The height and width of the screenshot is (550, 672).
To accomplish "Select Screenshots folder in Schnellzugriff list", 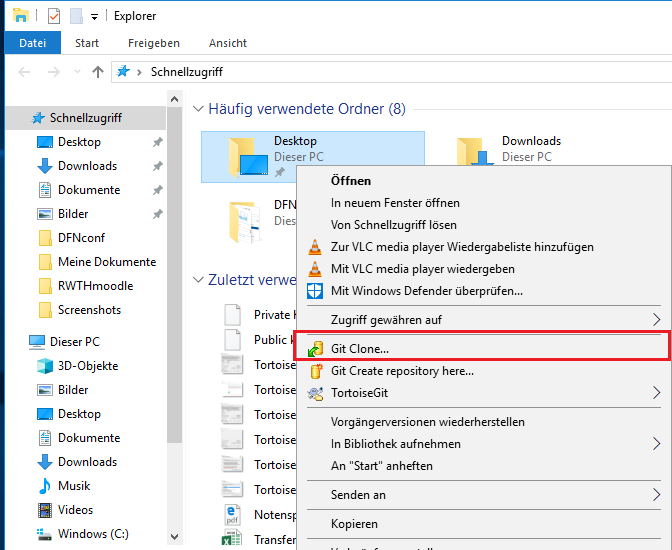I will pos(89,310).
